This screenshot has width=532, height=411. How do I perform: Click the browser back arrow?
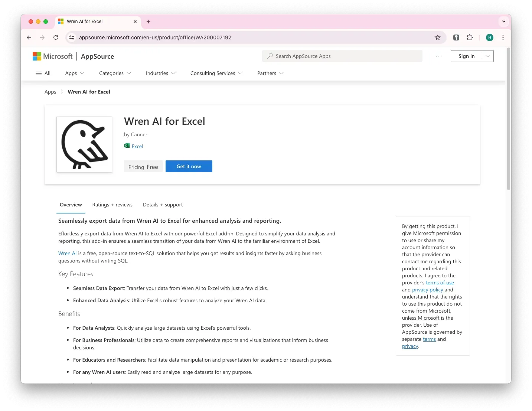tap(29, 37)
